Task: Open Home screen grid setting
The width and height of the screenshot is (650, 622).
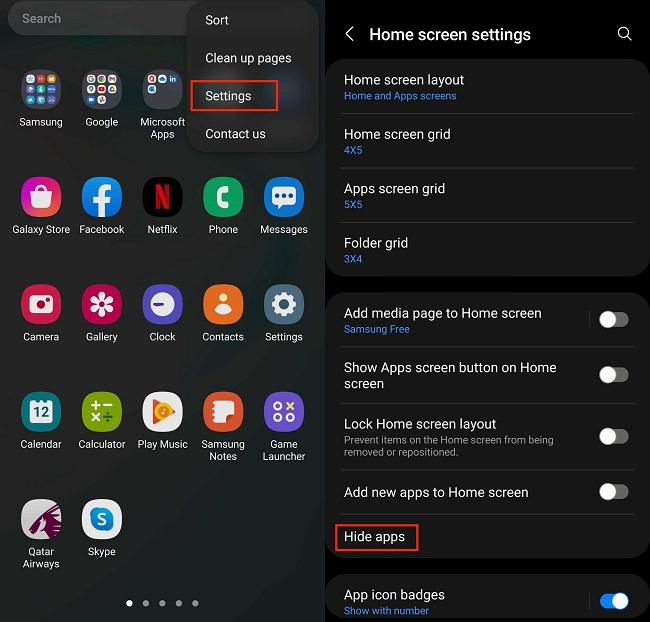Action: pos(488,141)
